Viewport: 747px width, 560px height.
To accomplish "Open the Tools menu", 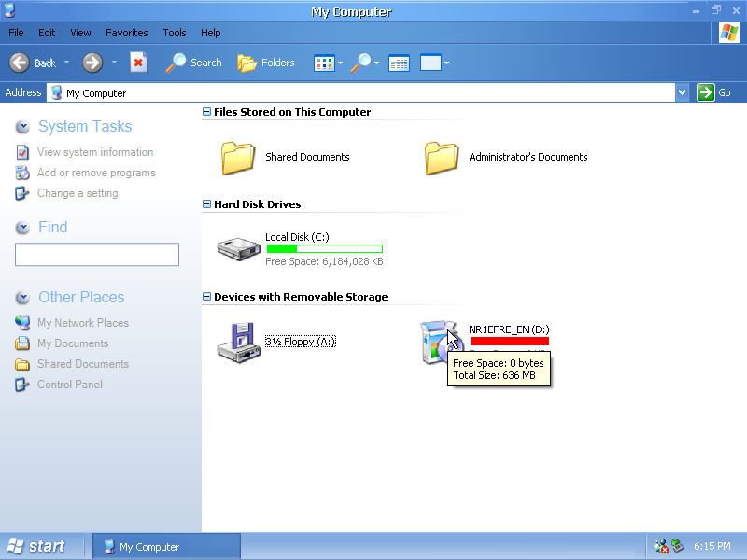I will (x=175, y=33).
